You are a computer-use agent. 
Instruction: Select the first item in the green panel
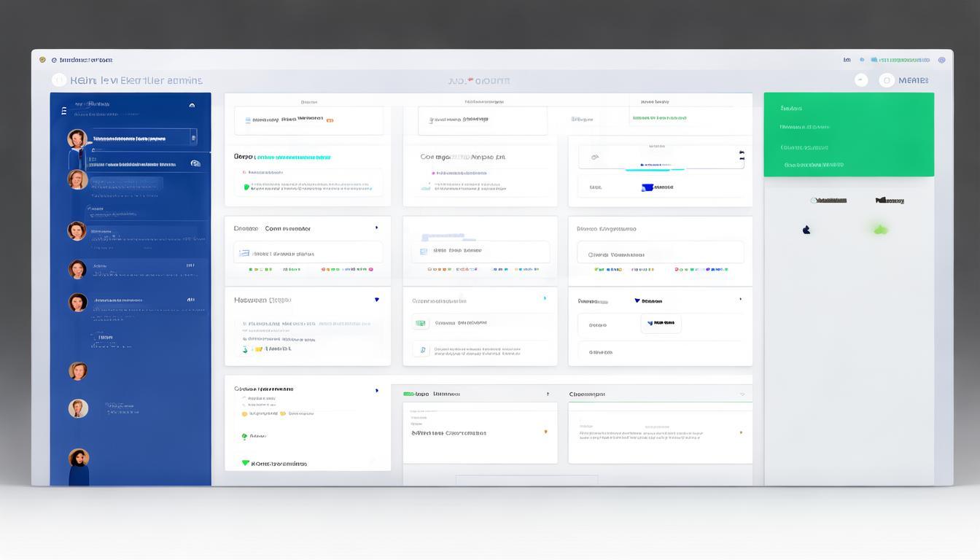[x=791, y=109]
